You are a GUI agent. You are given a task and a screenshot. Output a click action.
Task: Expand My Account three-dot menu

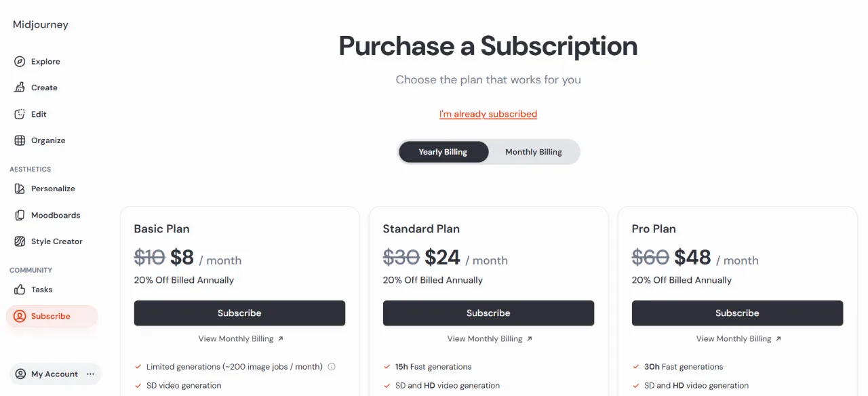(x=90, y=374)
